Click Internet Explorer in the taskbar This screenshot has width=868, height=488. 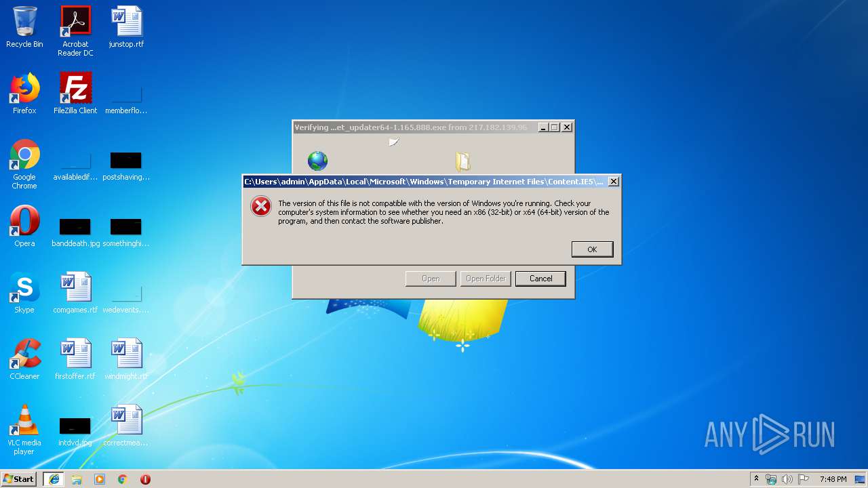coord(54,479)
